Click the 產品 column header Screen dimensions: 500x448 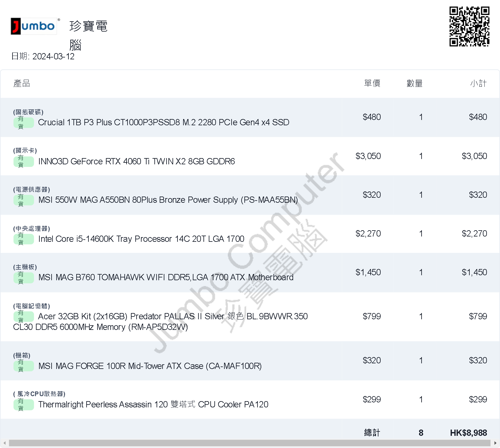click(22, 83)
